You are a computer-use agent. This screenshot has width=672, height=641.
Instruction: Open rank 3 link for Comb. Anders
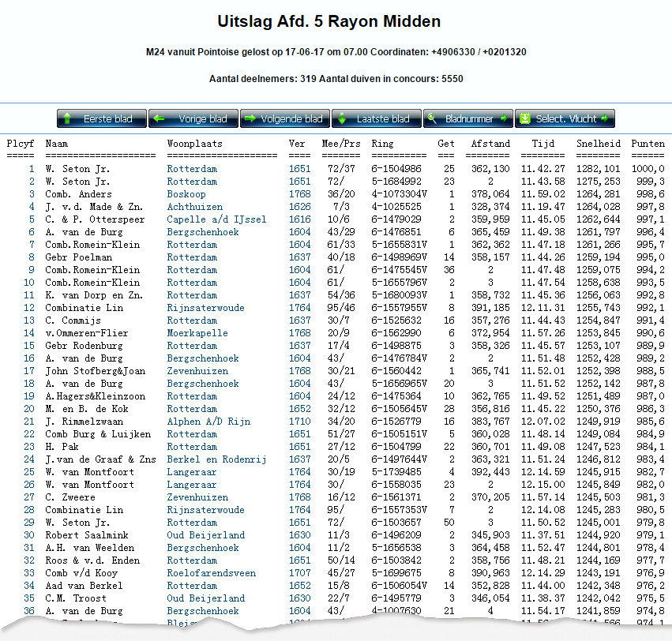pyautogui.click(x=32, y=194)
